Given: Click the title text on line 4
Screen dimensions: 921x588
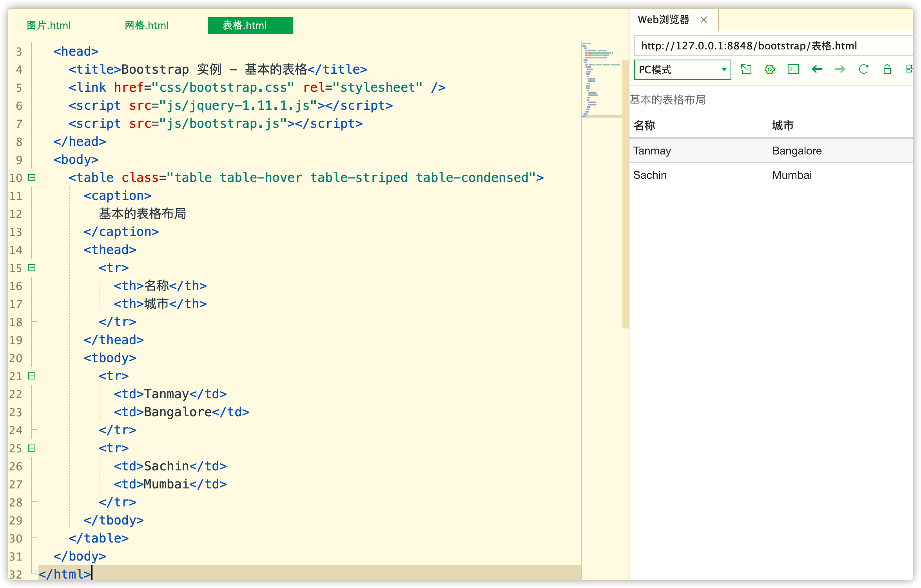Looking at the screenshot, I should (214, 69).
